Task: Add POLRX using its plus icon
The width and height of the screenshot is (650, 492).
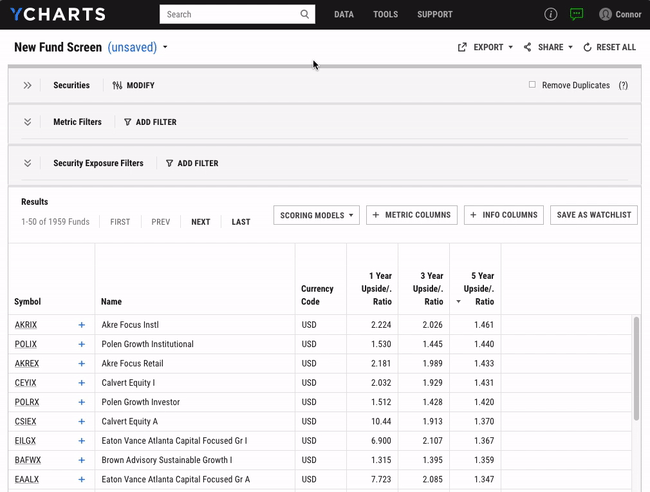Action: tap(82, 402)
